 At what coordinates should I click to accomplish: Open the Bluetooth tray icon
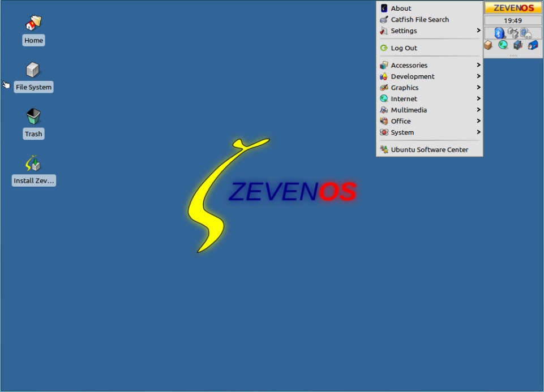499,33
